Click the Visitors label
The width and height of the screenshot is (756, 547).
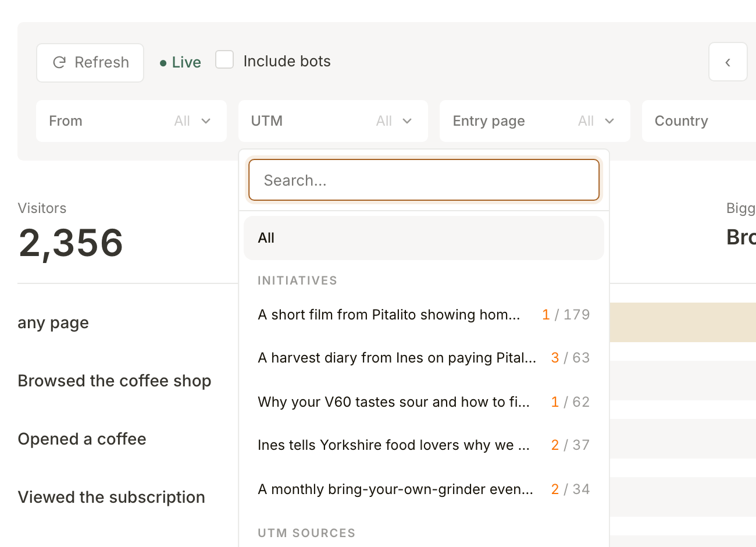pos(42,208)
